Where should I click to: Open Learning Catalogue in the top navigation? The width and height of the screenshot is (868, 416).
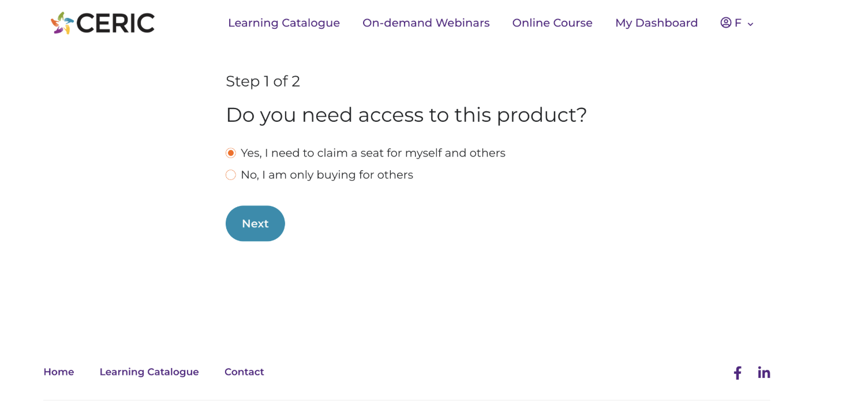(x=284, y=23)
